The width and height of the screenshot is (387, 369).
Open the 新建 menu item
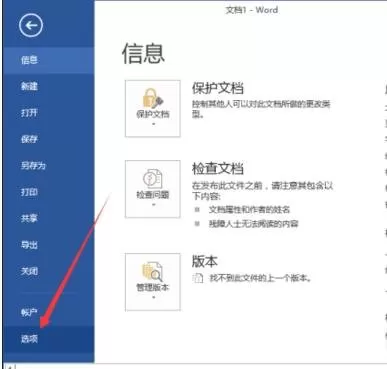49,87
